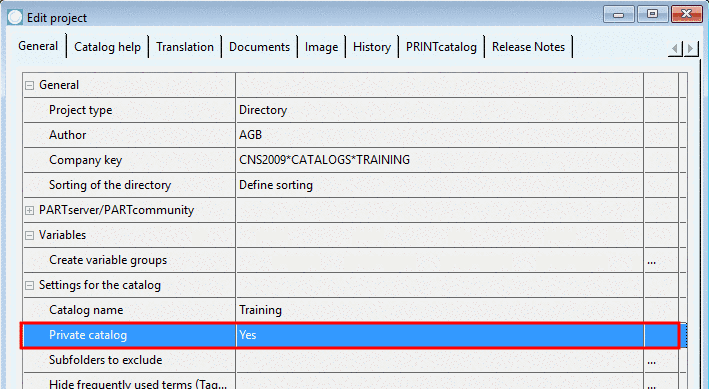This screenshot has height=389, width=709.
Task: Open the Documents tab
Action: click(x=260, y=47)
